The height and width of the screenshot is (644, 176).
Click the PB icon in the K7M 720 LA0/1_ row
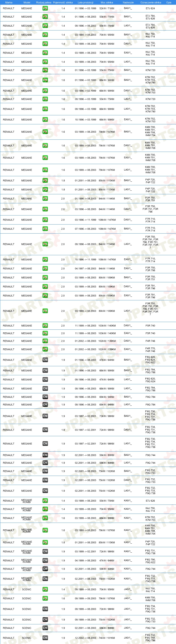45,99
